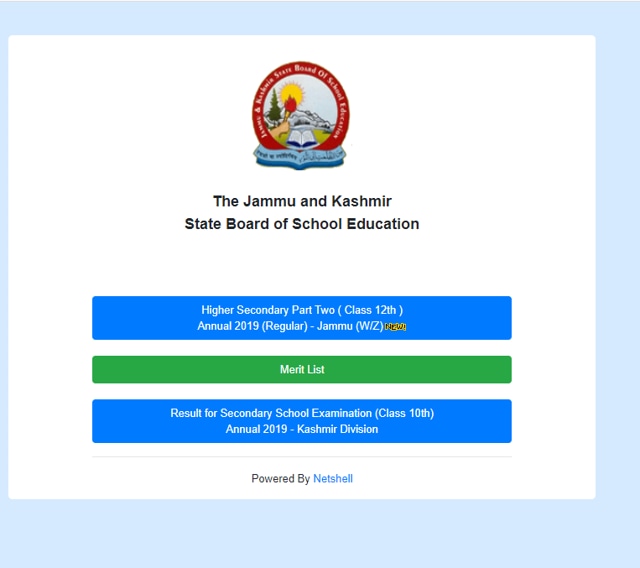640x568 pixels.
Task: Click the blue ribbon banner under the logo
Action: [301, 157]
